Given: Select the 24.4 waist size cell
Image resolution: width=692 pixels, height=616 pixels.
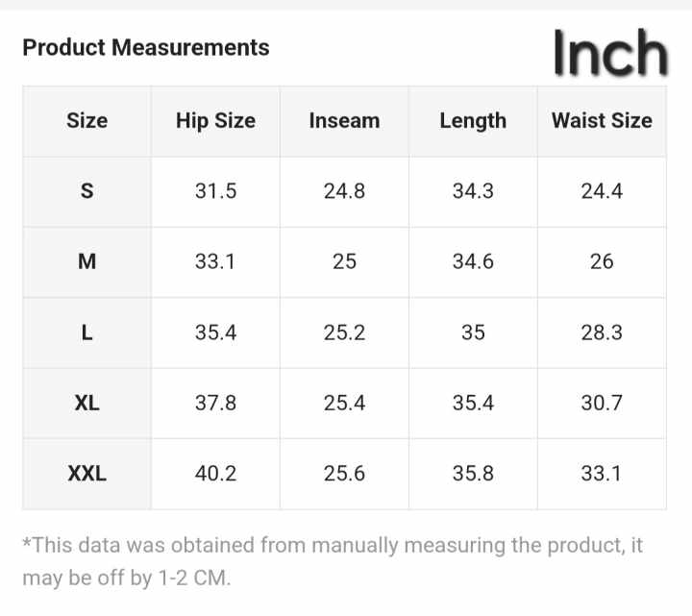Looking at the screenshot, I should point(602,191).
